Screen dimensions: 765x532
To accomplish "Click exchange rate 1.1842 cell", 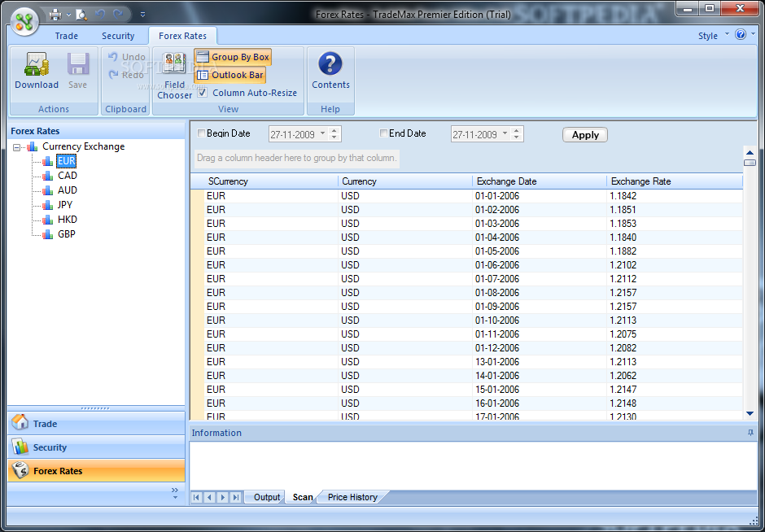I will tap(675, 196).
